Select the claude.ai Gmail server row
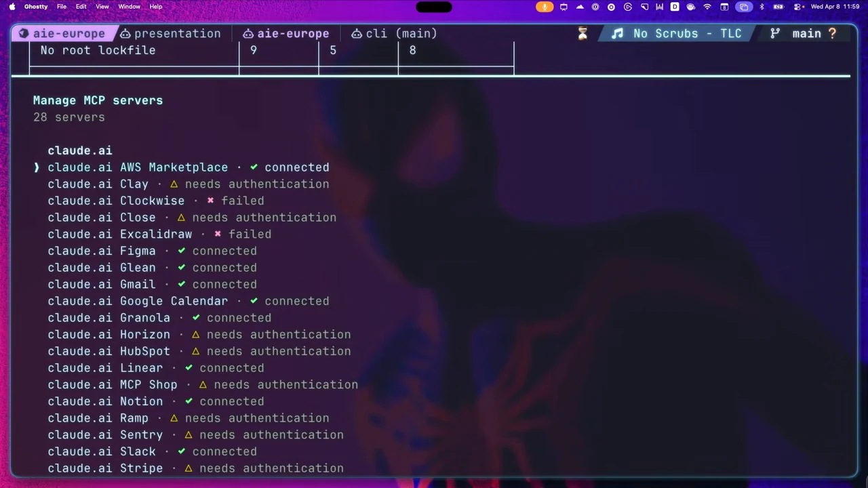This screenshot has width=868, height=488. tap(152, 284)
